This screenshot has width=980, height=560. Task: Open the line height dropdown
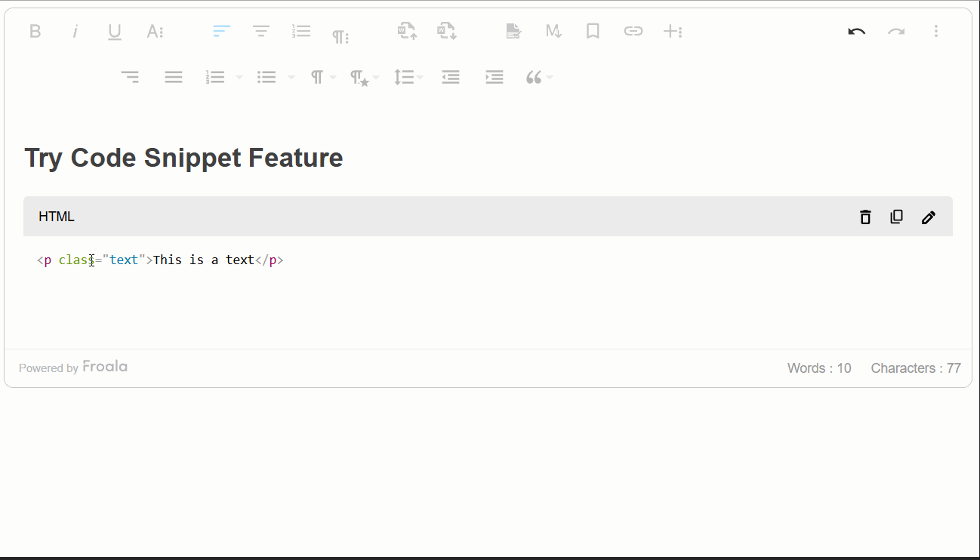pos(405,76)
